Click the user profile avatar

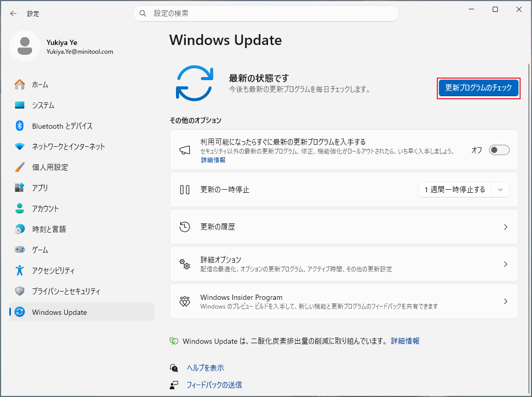pyautogui.click(x=25, y=46)
